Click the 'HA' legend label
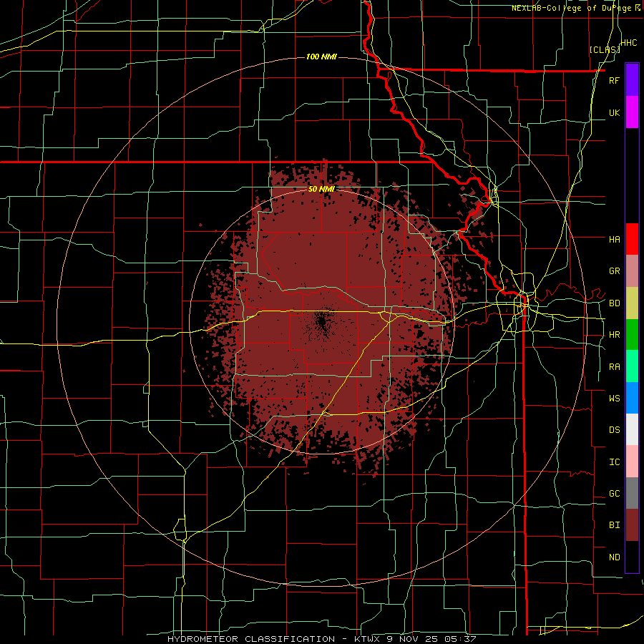 (615, 240)
